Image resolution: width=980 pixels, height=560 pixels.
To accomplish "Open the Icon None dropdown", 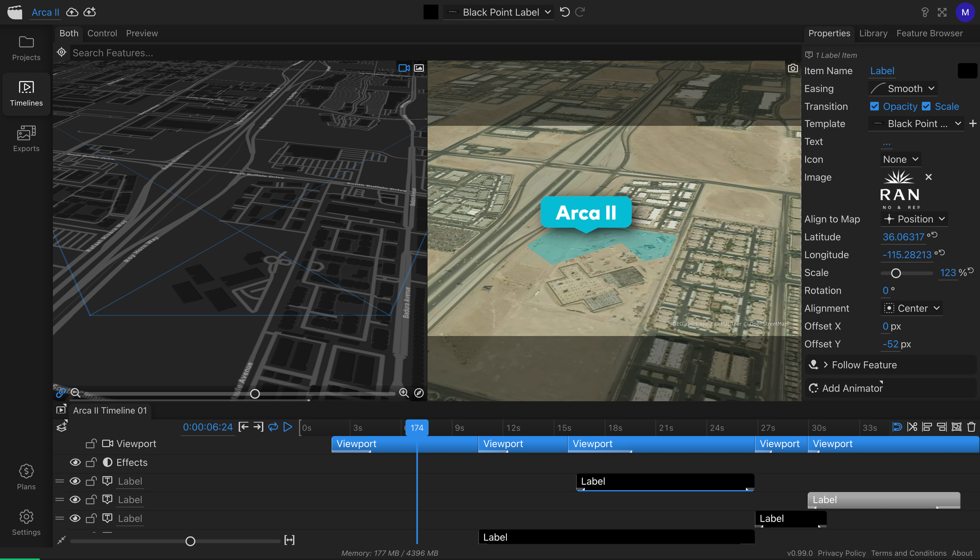I will point(900,160).
